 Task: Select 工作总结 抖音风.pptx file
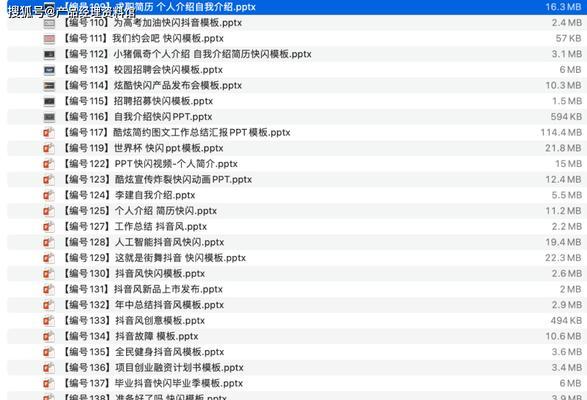tap(297, 227)
